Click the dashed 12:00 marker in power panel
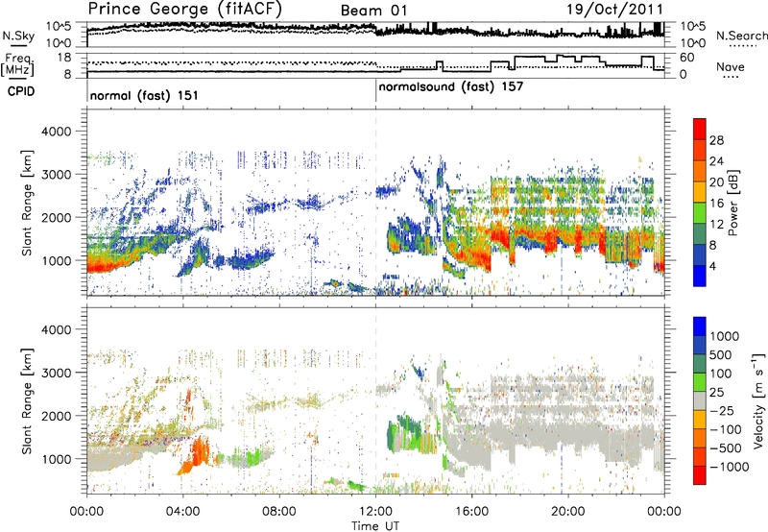 click(x=375, y=202)
